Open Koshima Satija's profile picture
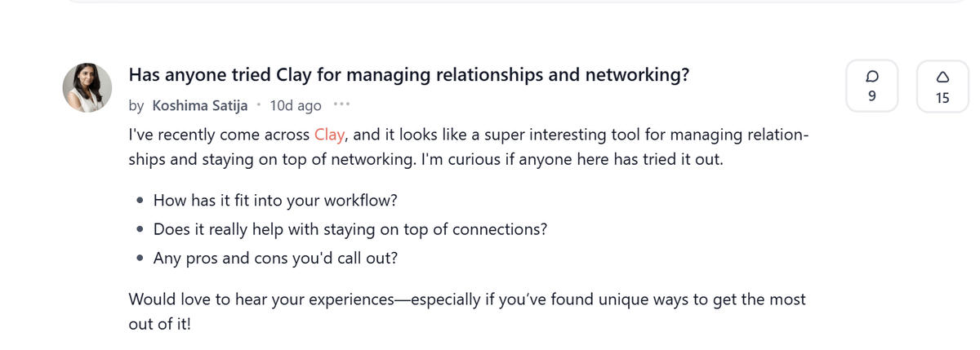Screen dimensions: 980x350 (x=88, y=87)
